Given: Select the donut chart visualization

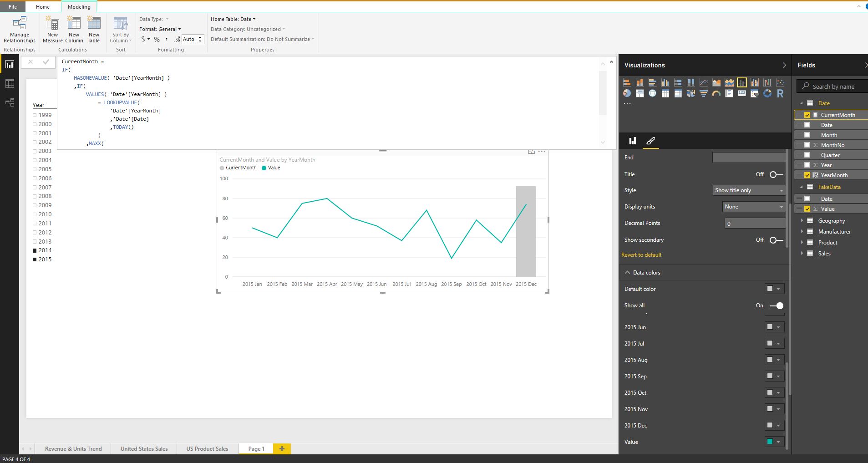Looking at the screenshot, I should pos(767,93).
